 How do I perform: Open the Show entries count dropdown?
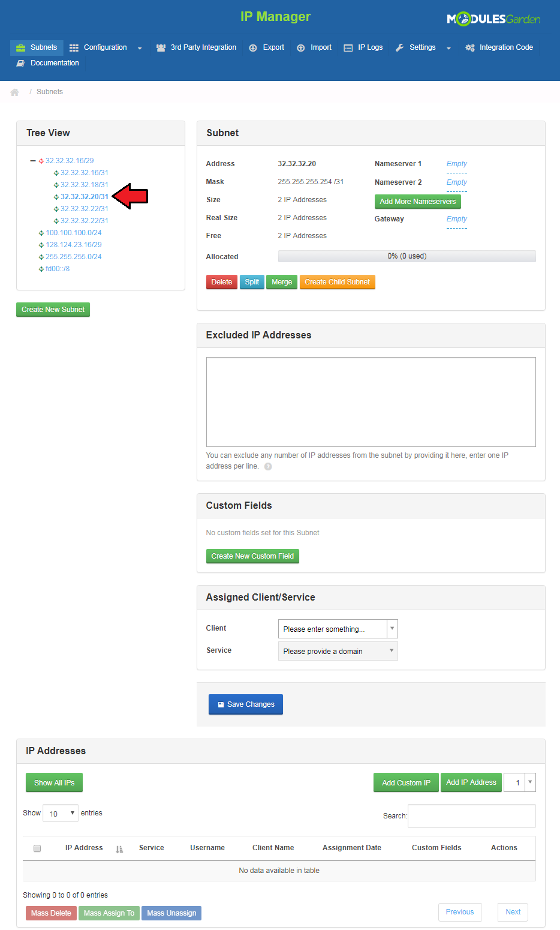click(x=61, y=814)
